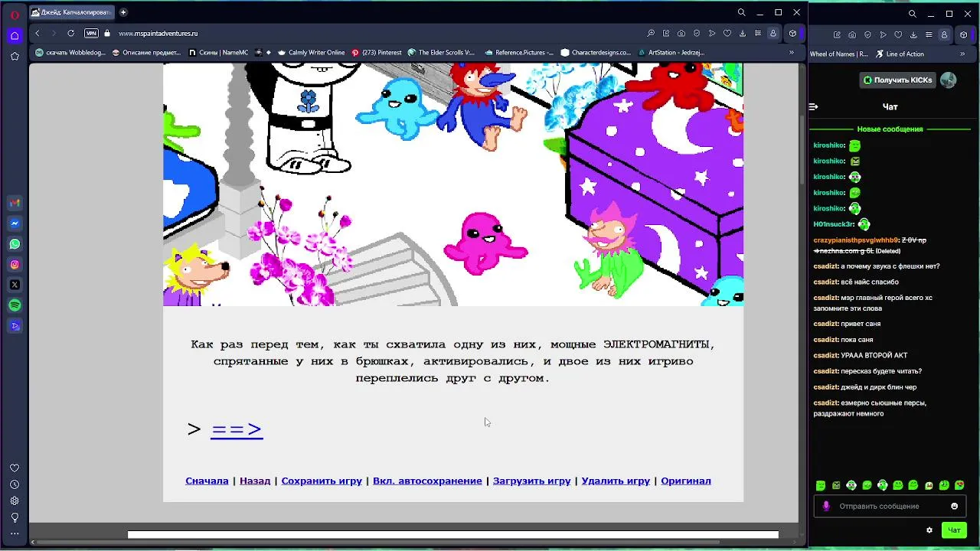This screenshot has width=980, height=551.
Task: View site info via the lock icon
Action: coord(107,33)
